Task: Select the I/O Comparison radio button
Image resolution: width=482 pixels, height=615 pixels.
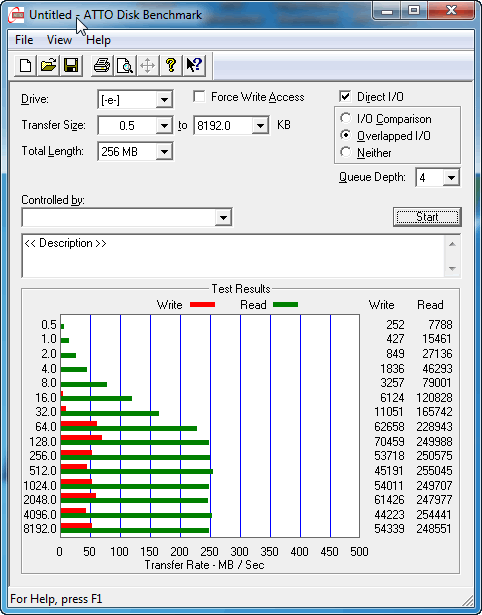Action: (x=346, y=118)
